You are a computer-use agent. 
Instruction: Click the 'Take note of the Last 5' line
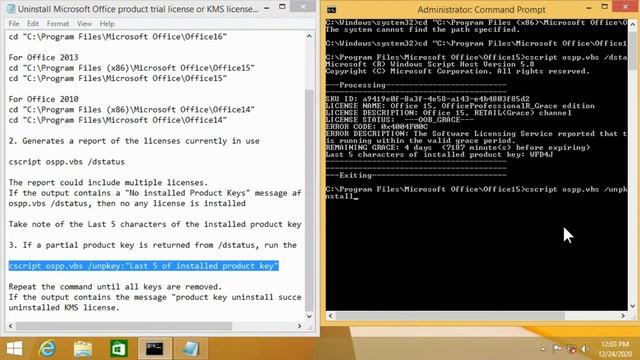pos(155,224)
